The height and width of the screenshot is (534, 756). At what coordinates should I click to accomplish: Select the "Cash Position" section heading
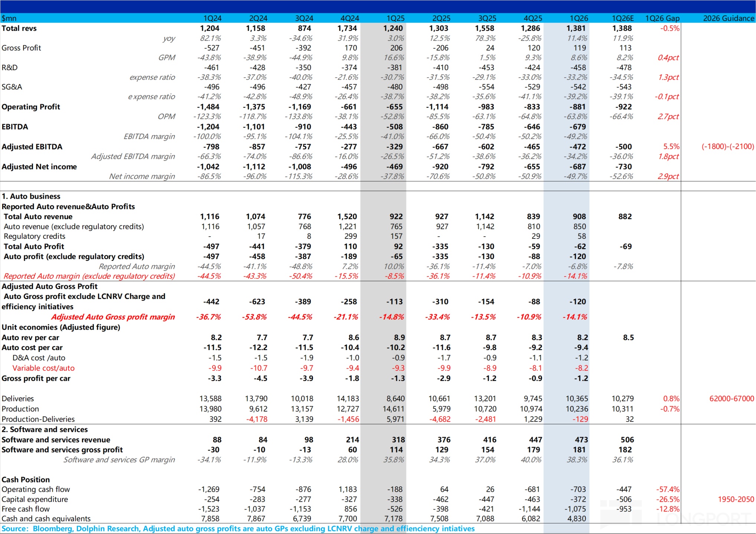click(x=26, y=479)
